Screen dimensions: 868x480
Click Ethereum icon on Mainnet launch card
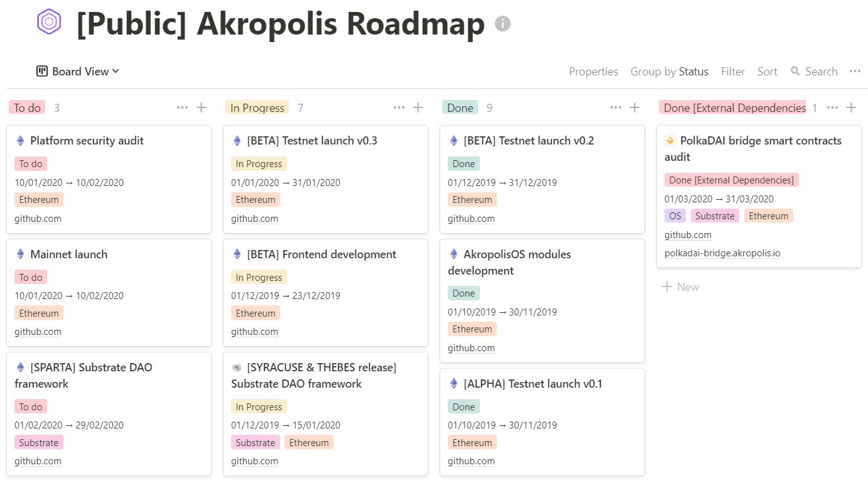[x=20, y=254]
